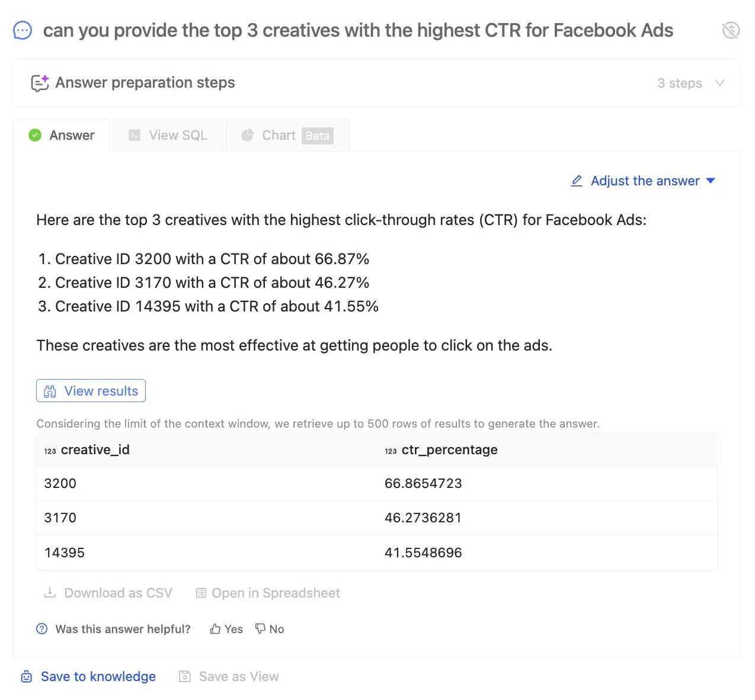Viewport: 755px width, 700px height.
Task: Open the Adjust the answer dropdown arrow
Action: (711, 181)
